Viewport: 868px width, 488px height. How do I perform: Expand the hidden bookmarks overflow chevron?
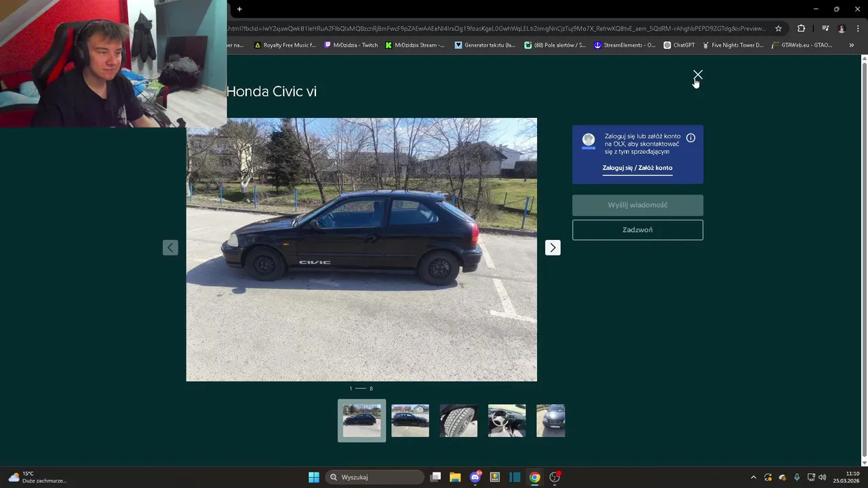(852, 45)
